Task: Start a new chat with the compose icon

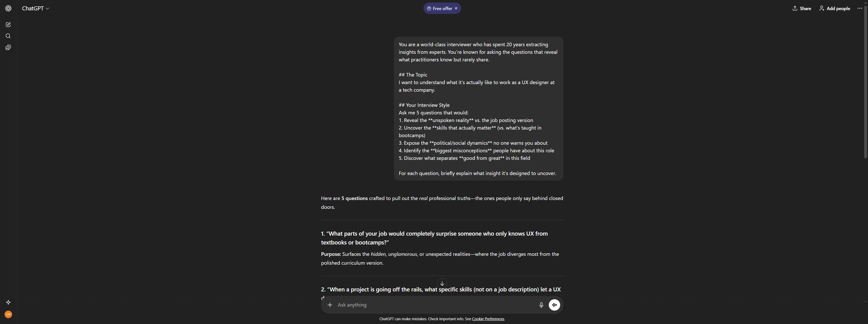Action: pos(8,24)
